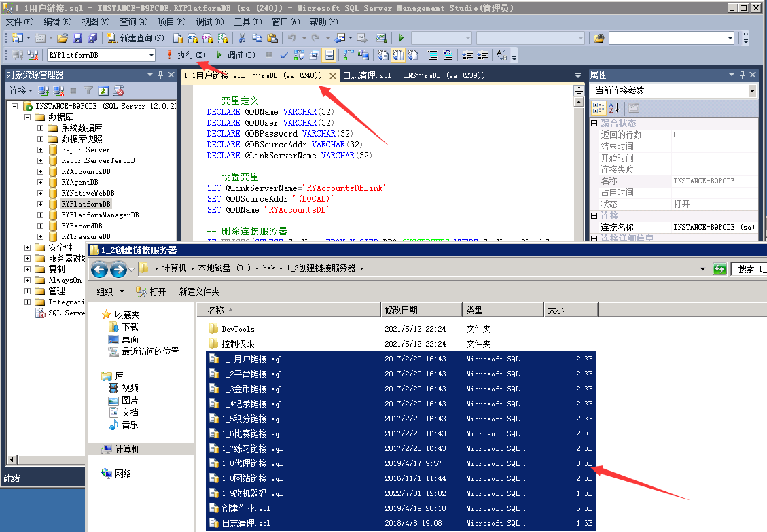
Task: Click the 名称 column header in Explorer
Action: pyautogui.click(x=289, y=310)
